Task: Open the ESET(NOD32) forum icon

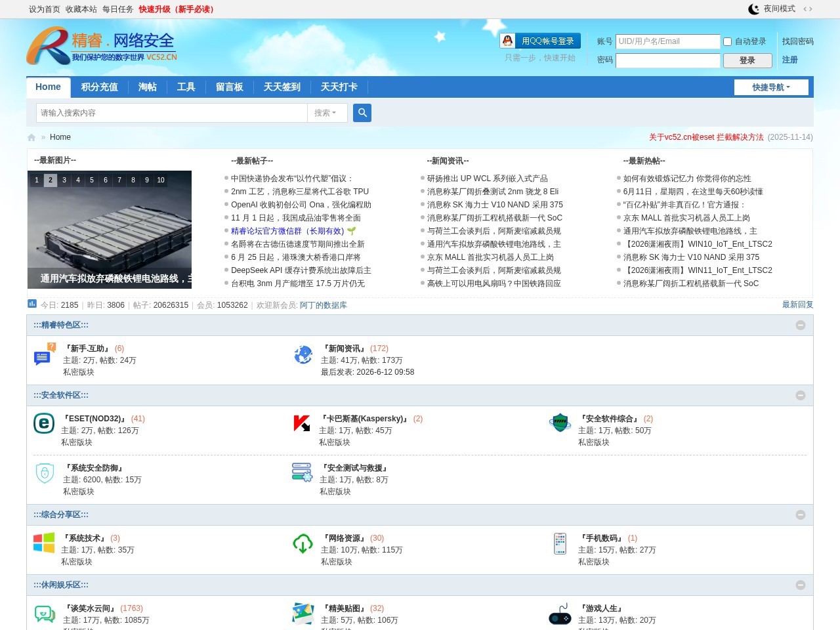Action: (x=44, y=423)
